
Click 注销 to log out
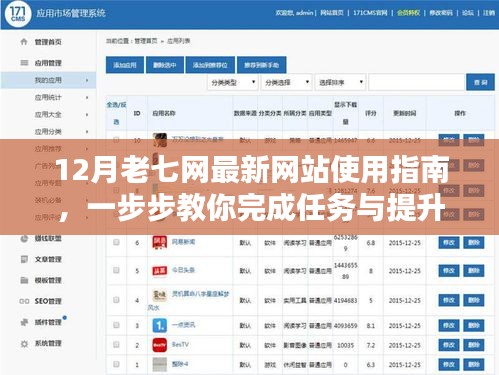click(489, 13)
